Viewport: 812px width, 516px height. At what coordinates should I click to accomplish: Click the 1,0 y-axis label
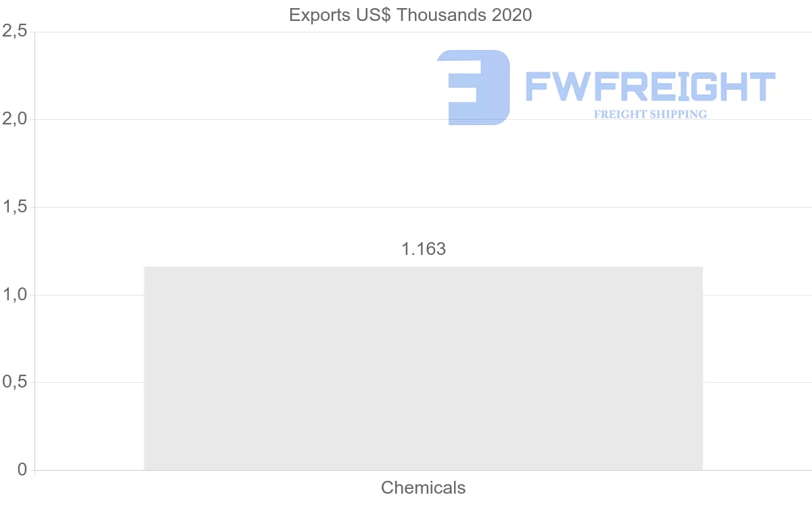click(x=15, y=295)
